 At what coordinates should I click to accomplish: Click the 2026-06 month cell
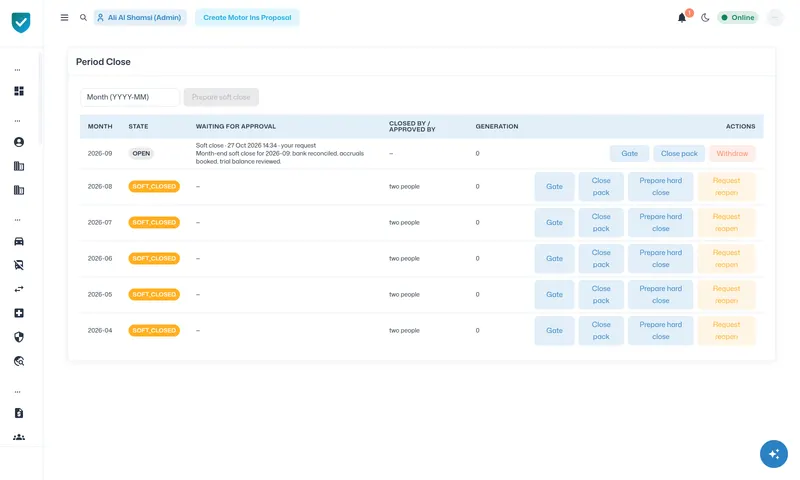[x=99, y=259]
